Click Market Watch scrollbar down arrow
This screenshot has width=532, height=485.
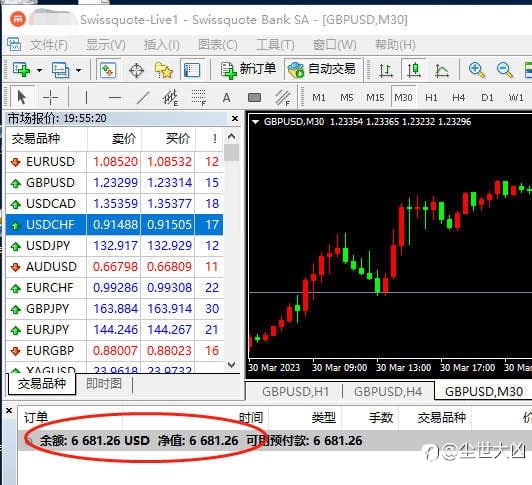(x=232, y=365)
